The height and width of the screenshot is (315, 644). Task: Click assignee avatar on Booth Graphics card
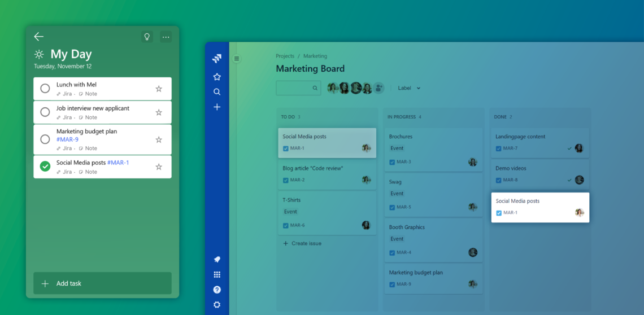(x=473, y=252)
